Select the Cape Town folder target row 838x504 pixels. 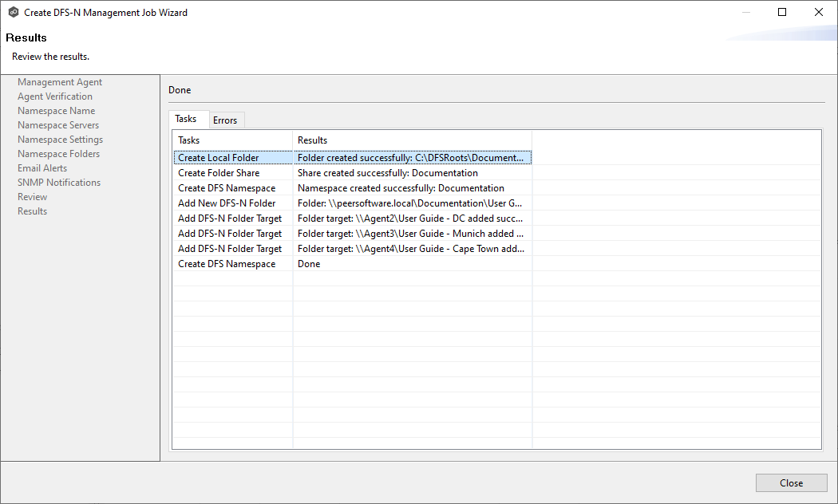click(x=410, y=249)
